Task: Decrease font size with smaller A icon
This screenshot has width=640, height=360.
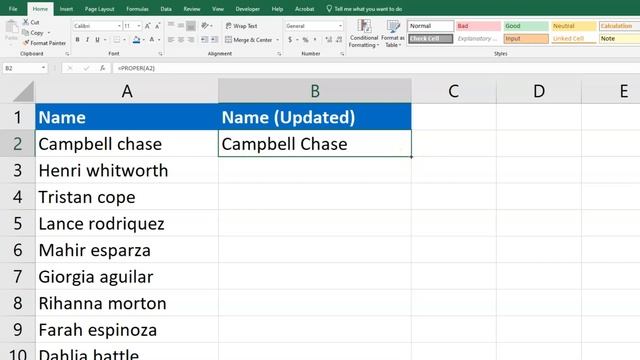Action: point(158,26)
